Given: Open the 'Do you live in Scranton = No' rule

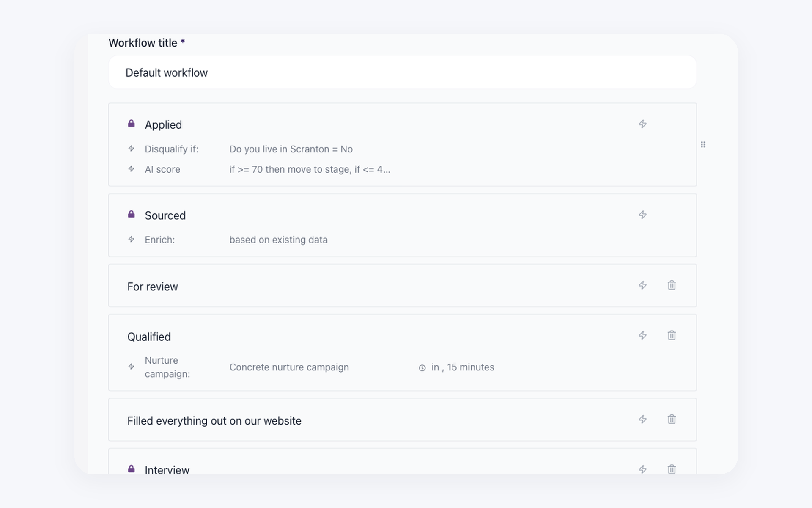Looking at the screenshot, I should point(291,149).
